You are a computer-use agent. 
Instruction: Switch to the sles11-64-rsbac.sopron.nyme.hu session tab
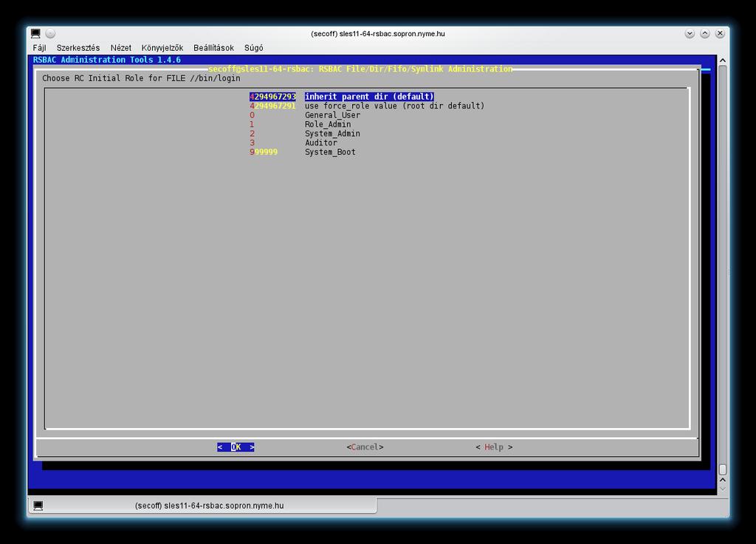[202, 506]
